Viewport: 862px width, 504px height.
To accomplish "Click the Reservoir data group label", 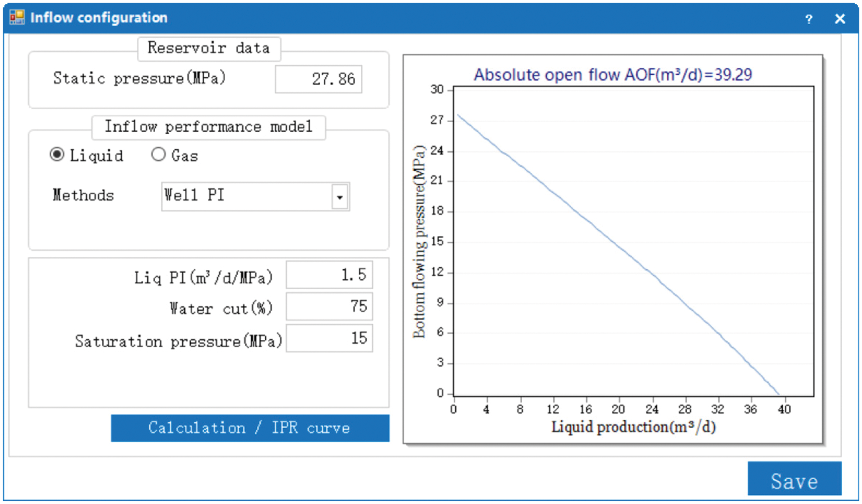I will point(208,48).
